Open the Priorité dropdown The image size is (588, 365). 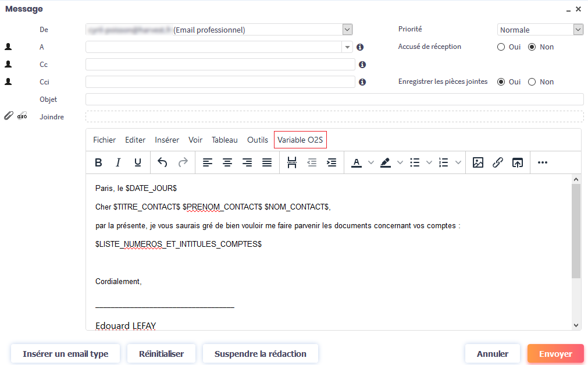(578, 30)
